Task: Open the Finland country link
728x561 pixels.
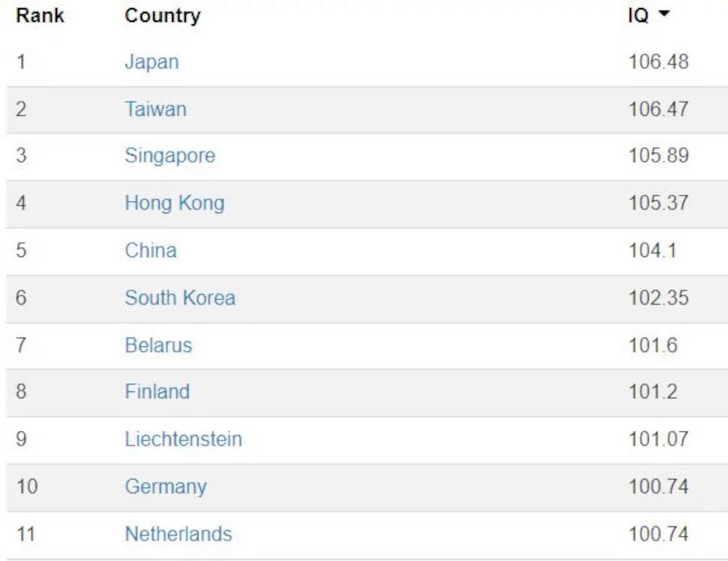Action: click(x=157, y=392)
